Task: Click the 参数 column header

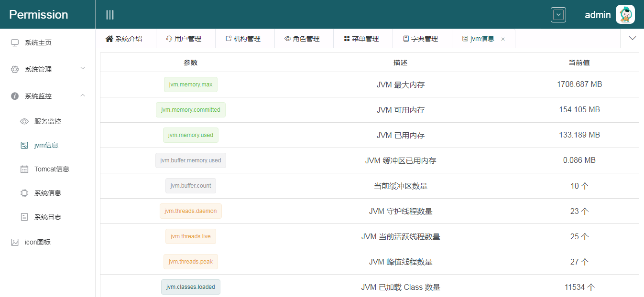Action: click(x=190, y=63)
